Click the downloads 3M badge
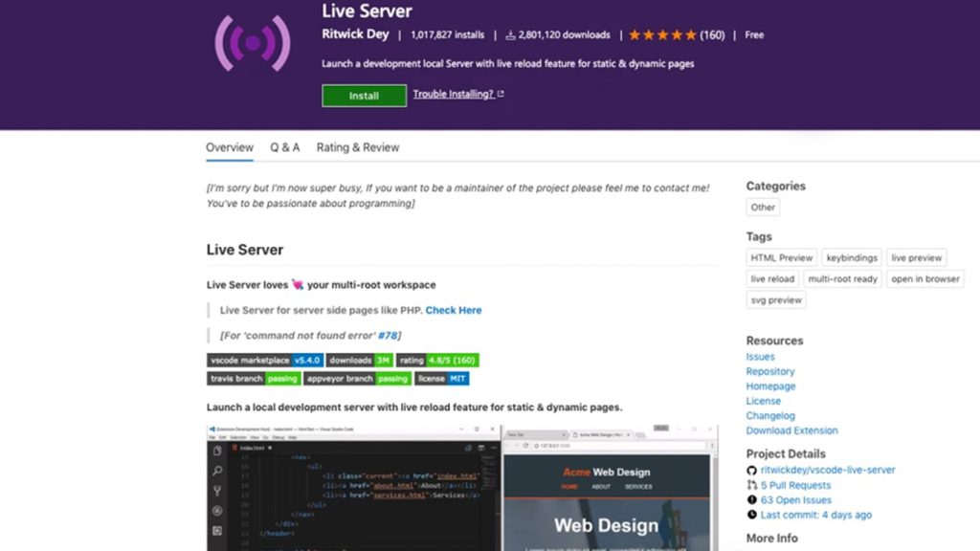Image resolution: width=980 pixels, height=551 pixels. pos(360,361)
